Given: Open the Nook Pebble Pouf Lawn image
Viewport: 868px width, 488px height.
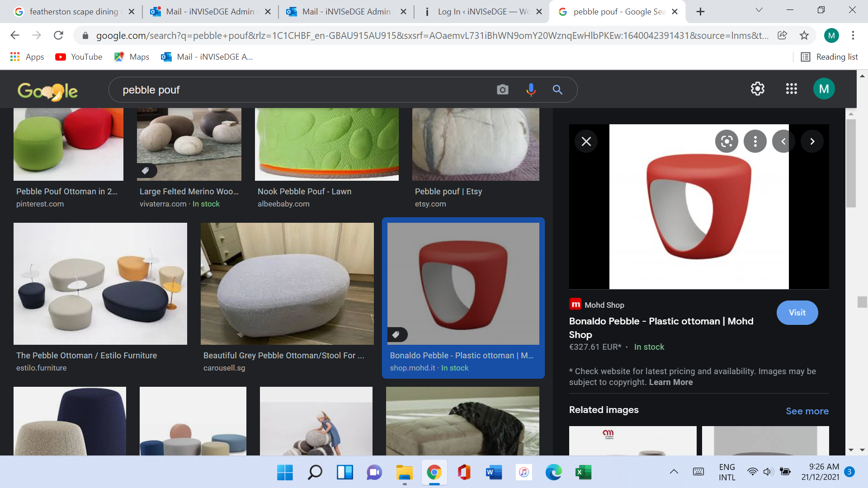Looking at the screenshot, I should click(327, 145).
